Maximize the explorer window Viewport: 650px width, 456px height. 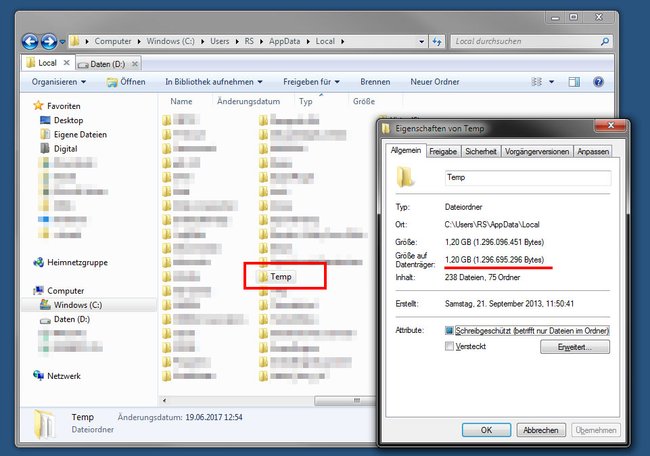click(573, 17)
